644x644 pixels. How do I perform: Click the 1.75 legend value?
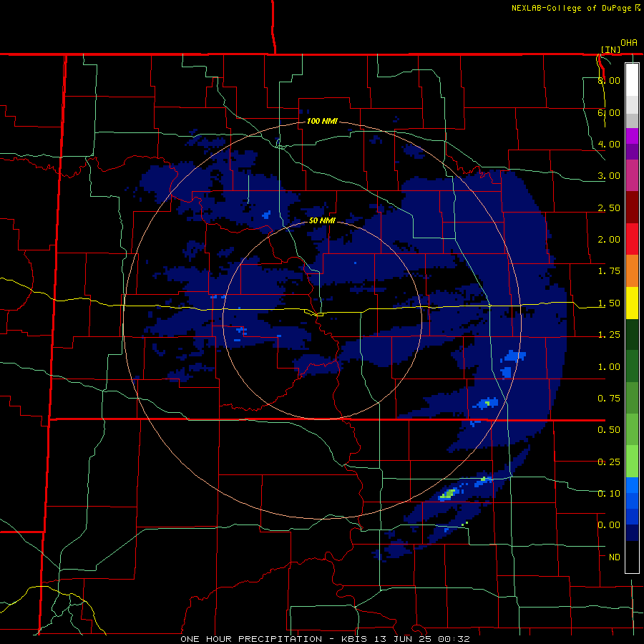coord(609,271)
